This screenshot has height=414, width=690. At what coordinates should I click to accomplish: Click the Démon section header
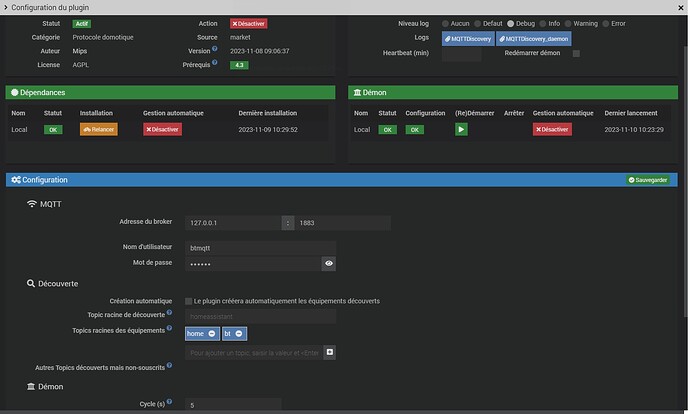(x=513, y=92)
